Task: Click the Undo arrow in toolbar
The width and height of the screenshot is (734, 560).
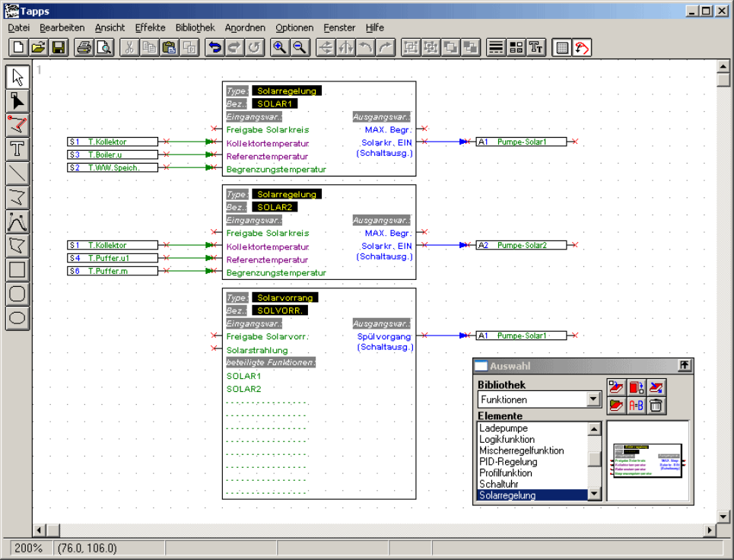Action: click(215, 47)
